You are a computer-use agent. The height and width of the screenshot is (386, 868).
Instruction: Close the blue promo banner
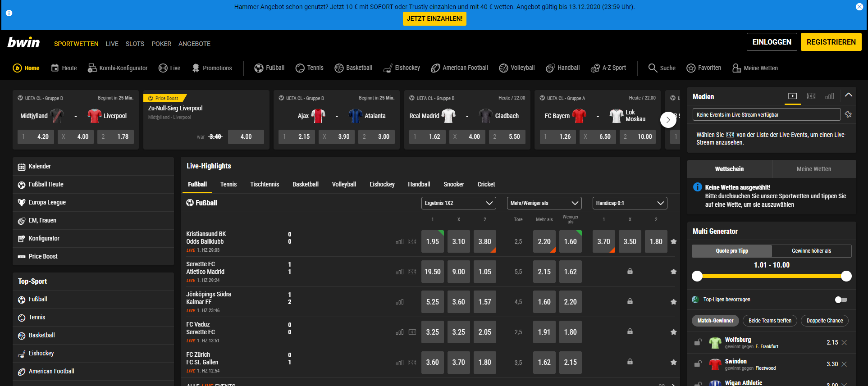click(859, 7)
